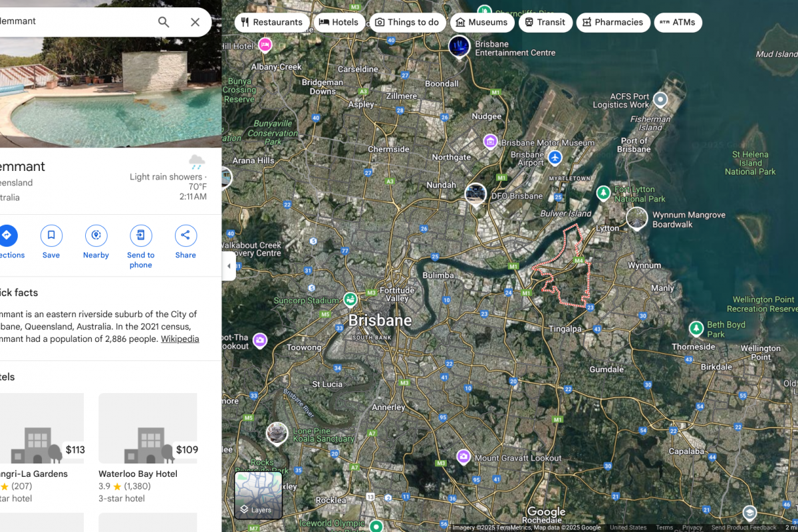Click the Brisbane Motor Museum pin
This screenshot has height=532, width=798.
click(x=490, y=142)
